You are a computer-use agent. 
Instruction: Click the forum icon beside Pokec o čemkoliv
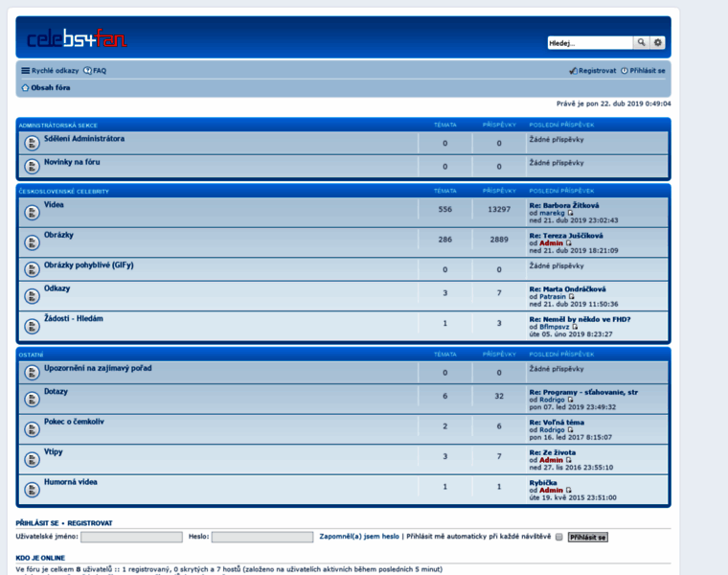(x=32, y=429)
